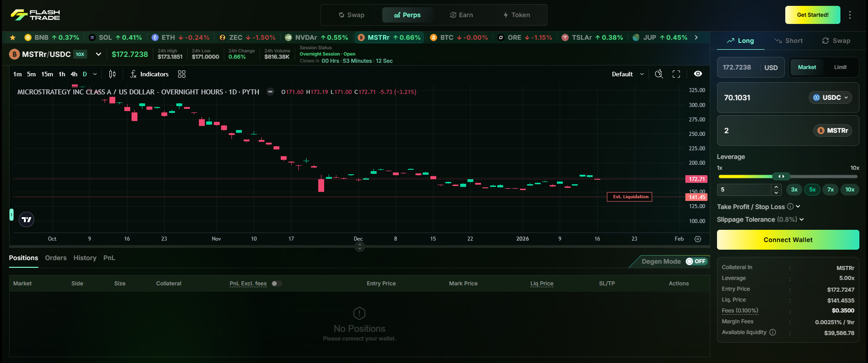
Task: Click the favorites star icon in ticker bar
Action: tap(13, 37)
